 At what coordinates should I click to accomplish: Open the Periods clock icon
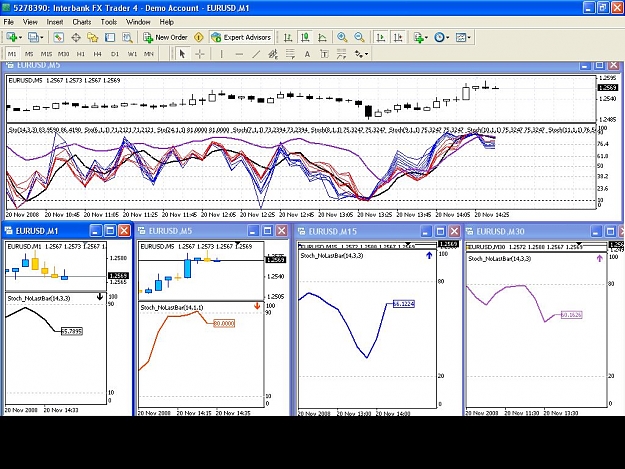[439, 37]
